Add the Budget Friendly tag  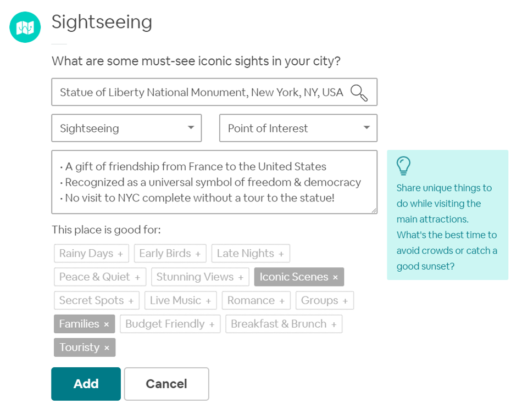[x=170, y=324]
